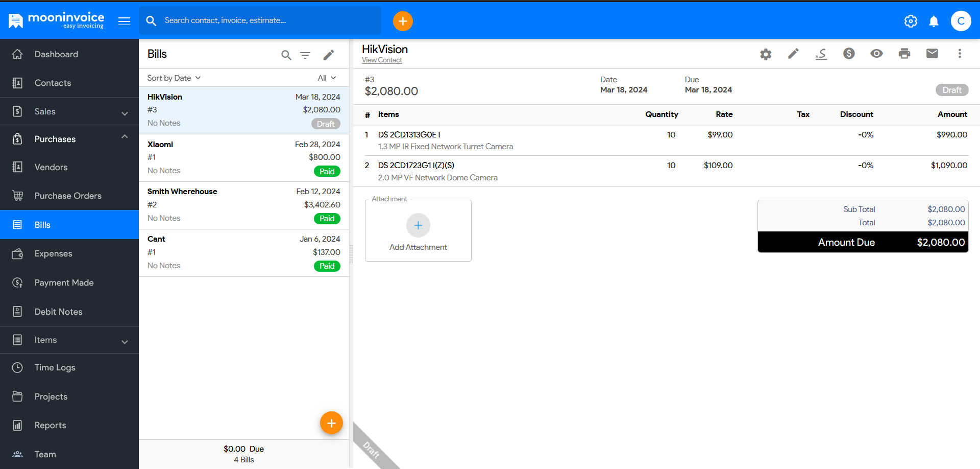Click the add attachment plus circle
The image size is (980, 469).
pyautogui.click(x=418, y=225)
